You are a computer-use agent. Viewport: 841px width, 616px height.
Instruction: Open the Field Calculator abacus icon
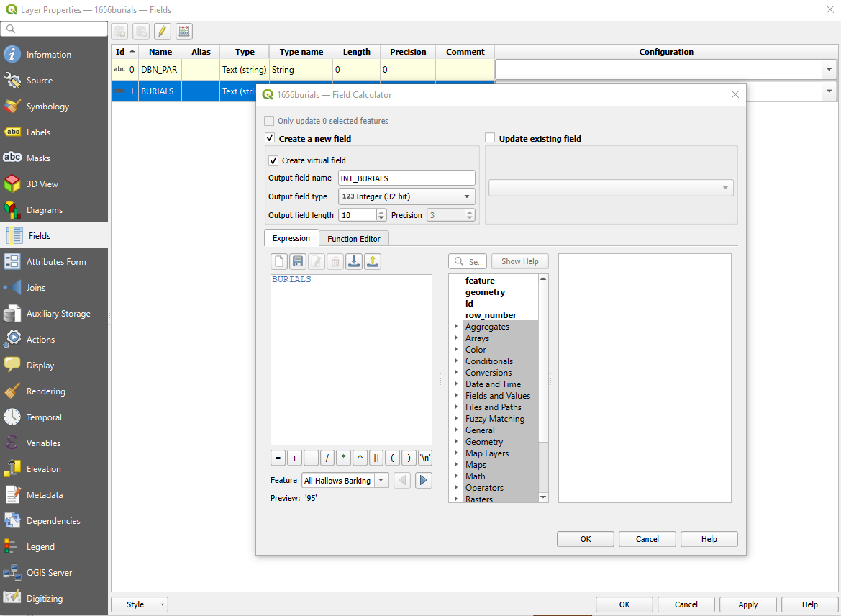(183, 31)
